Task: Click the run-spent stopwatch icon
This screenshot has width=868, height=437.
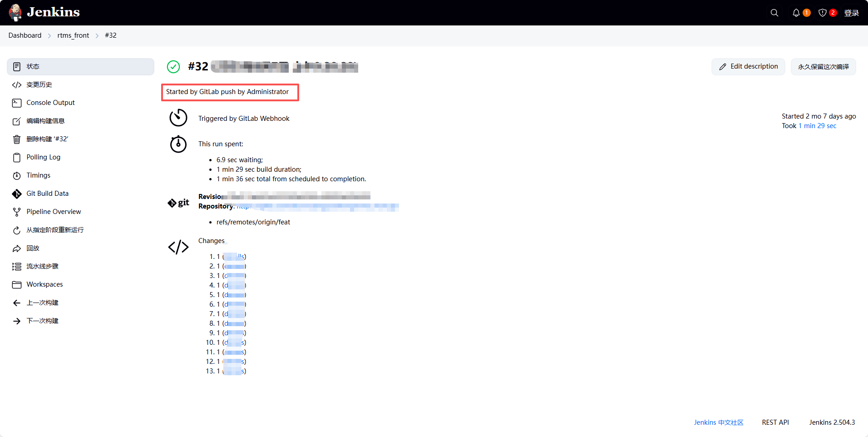Action: point(178,144)
